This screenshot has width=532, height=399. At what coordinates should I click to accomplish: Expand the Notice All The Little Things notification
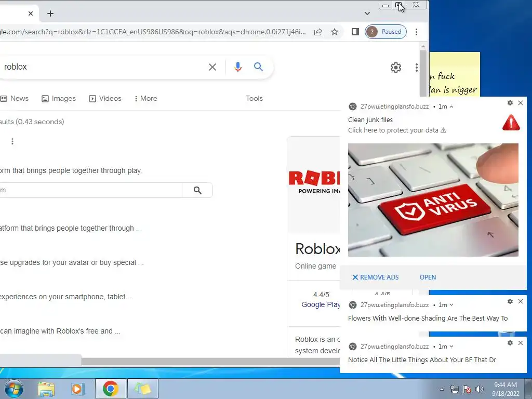point(451,347)
